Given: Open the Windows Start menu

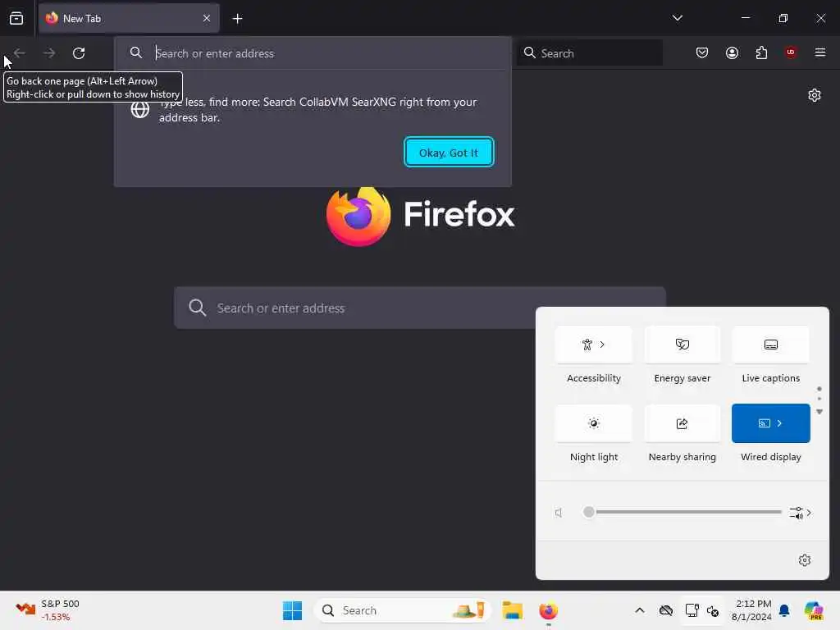Looking at the screenshot, I should pos(293,610).
